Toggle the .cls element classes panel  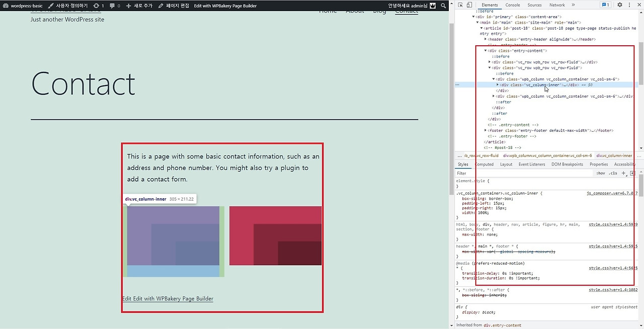point(613,173)
